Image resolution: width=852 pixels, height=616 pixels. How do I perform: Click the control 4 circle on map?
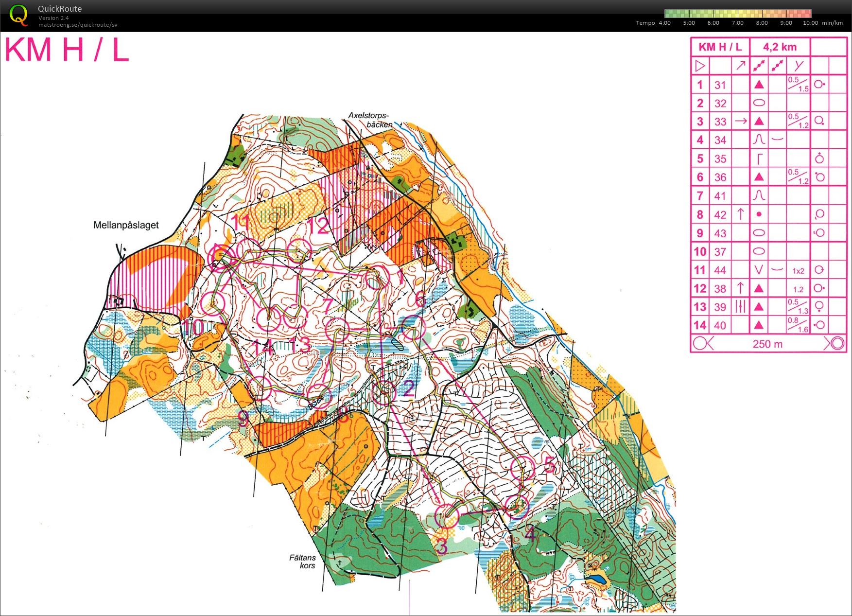click(517, 507)
